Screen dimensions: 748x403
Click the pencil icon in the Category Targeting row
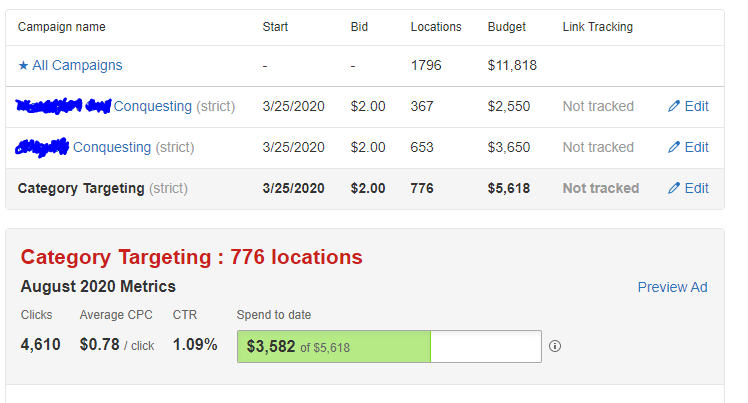(x=674, y=188)
